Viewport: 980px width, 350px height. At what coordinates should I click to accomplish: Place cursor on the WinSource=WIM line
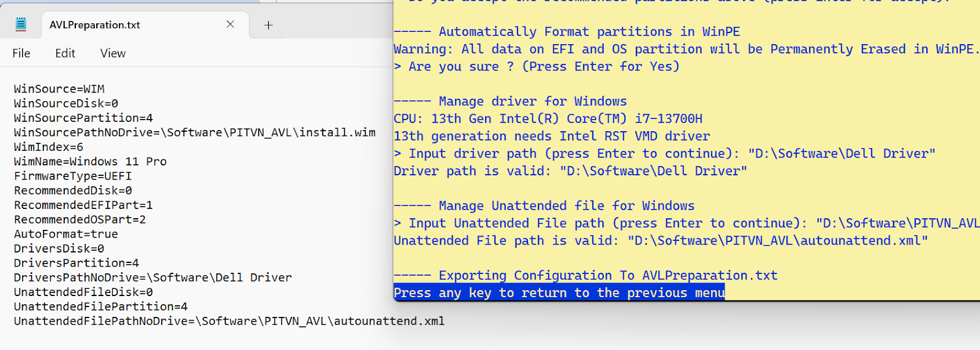click(x=59, y=89)
